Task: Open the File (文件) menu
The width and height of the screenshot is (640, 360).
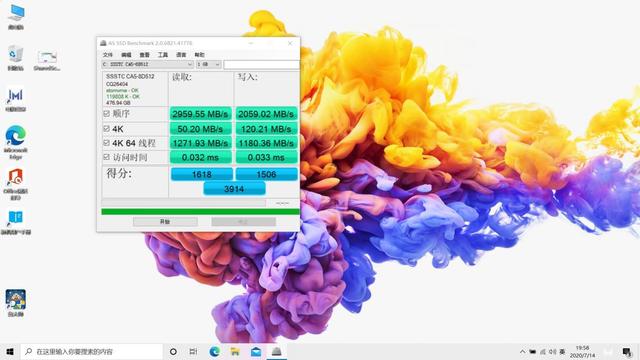Action: click(108, 55)
